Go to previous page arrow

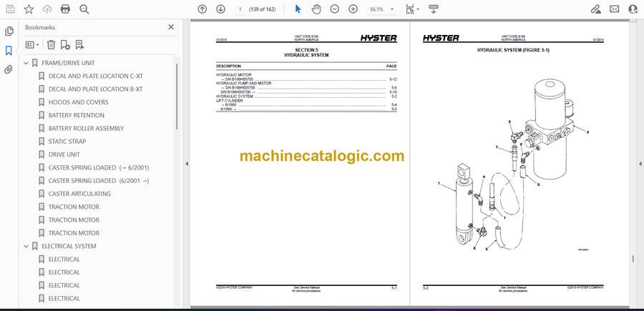pos(202,9)
